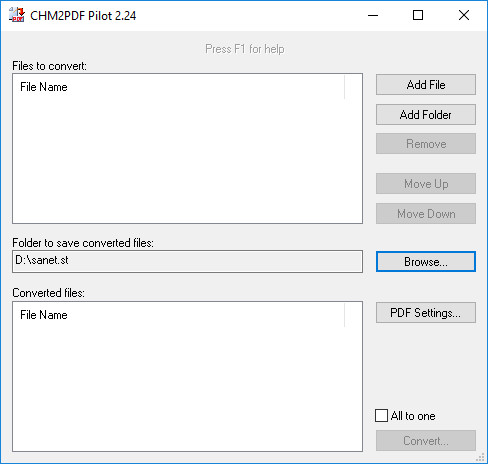Click the CHM2PDF Pilot app icon
The width and height of the screenshot is (488, 464).
[x=17, y=15]
